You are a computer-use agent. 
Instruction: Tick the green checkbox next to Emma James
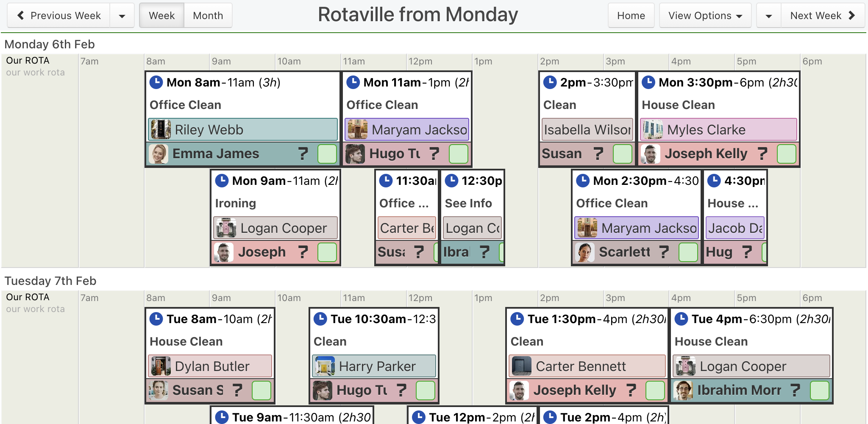pyautogui.click(x=327, y=153)
